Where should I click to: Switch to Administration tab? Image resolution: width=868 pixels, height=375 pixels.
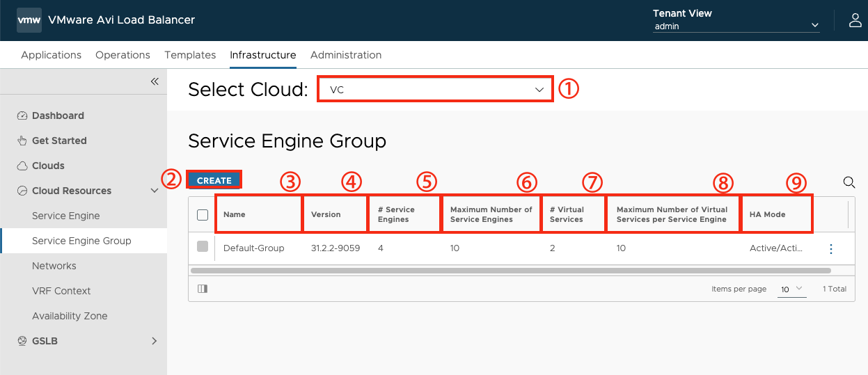click(x=346, y=55)
